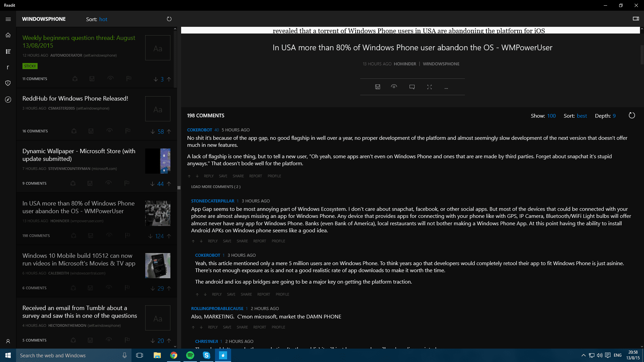Click the pane splitter handle
This screenshot has height=362, width=644.
click(179, 188)
